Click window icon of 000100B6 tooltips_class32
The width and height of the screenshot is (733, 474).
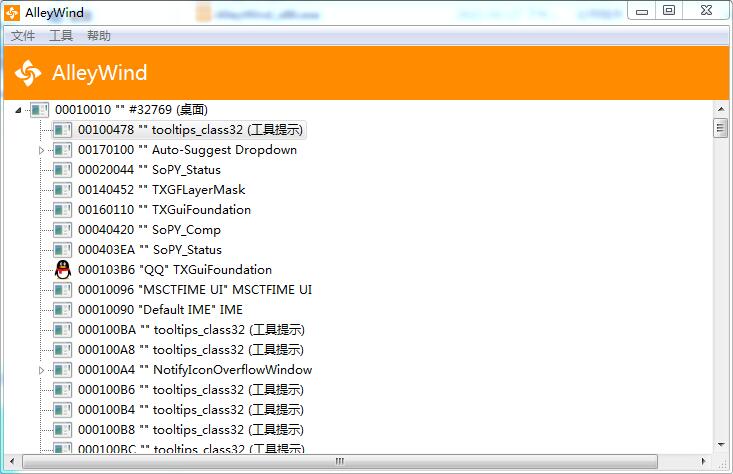(62, 390)
